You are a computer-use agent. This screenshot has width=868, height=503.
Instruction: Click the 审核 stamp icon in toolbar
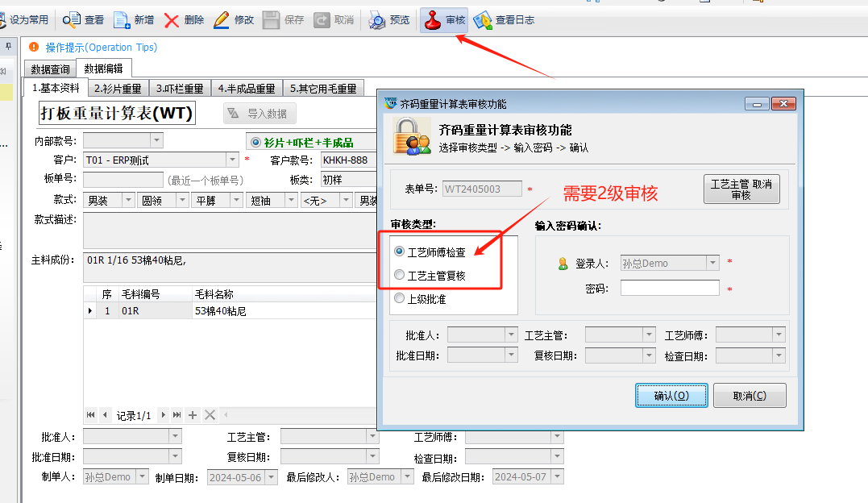(x=432, y=20)
